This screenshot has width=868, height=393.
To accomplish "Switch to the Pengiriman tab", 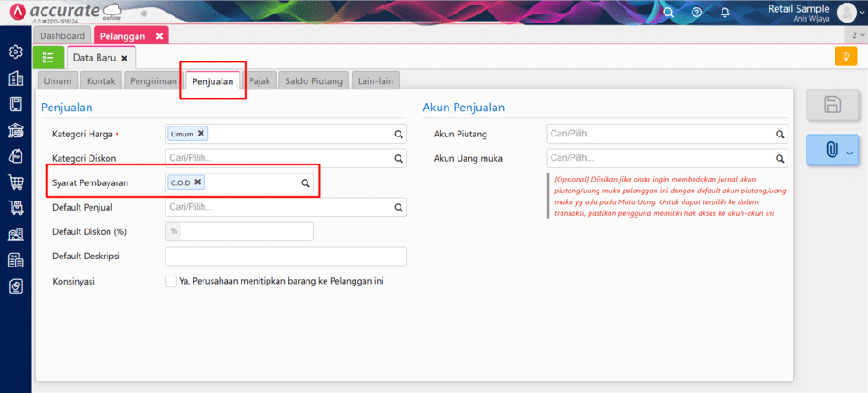I will pyautogui.click(x=154, y=80).
